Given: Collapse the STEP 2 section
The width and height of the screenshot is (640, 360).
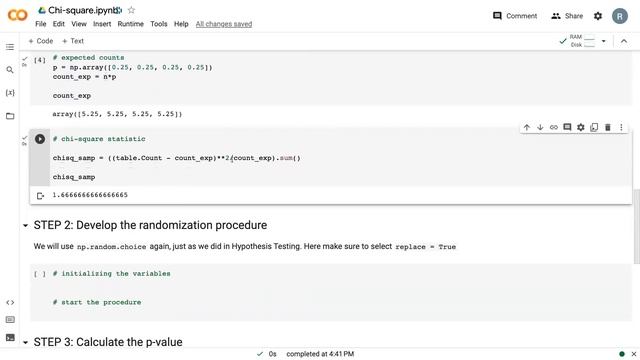Looking at the screenshot, I should tap(25, 225).
